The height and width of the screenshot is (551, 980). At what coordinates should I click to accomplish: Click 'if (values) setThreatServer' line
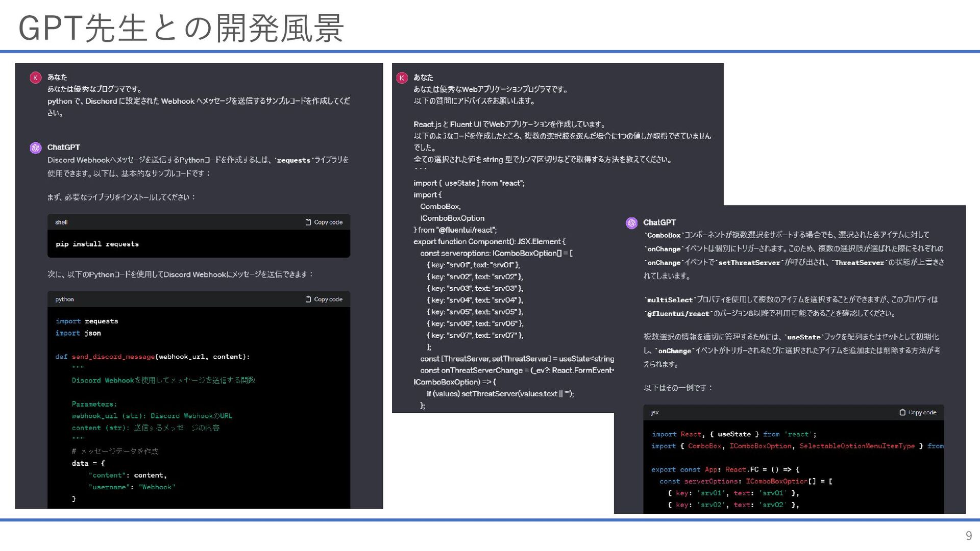[x=500, y=394]
